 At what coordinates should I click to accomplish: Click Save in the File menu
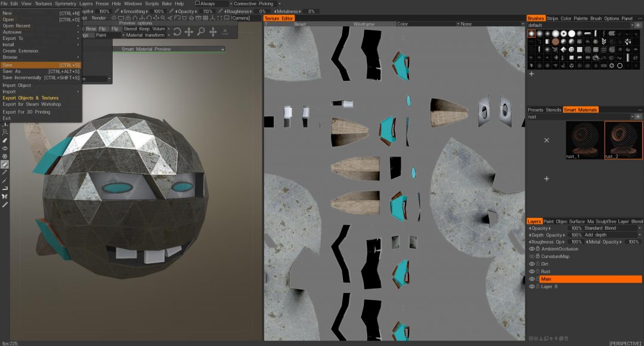(41, 65)
